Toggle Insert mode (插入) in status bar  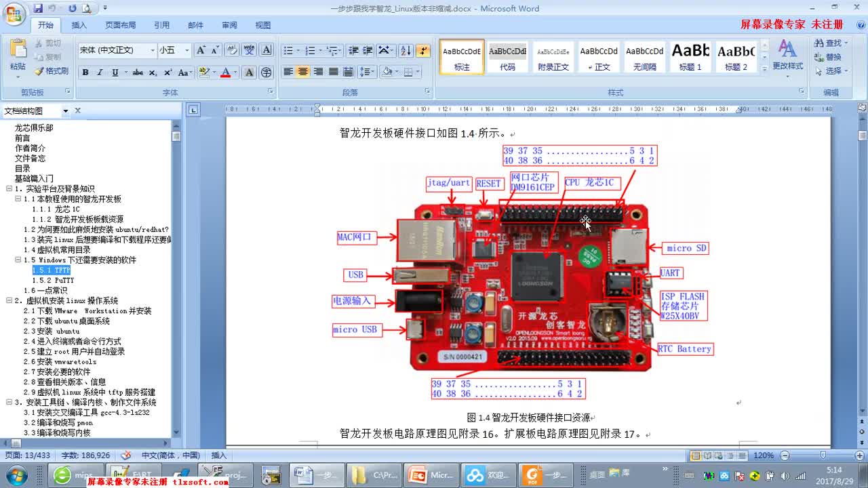[x=219, y=455]
